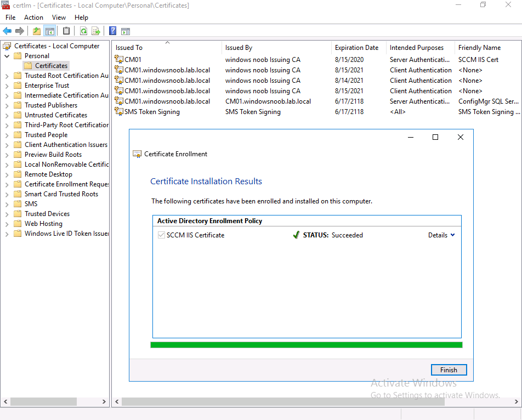Image resolution: width=522 pixels, height=420 pixels.
Task: Click the Local NonRemovable Certificates folder icon
Action: [18, 164]
